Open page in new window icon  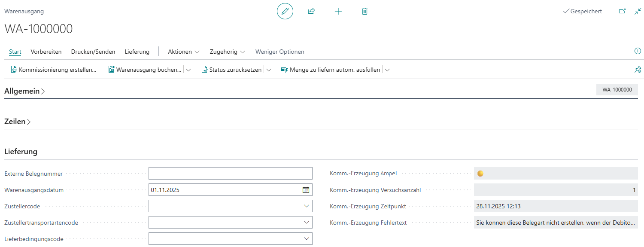[622, 12]
